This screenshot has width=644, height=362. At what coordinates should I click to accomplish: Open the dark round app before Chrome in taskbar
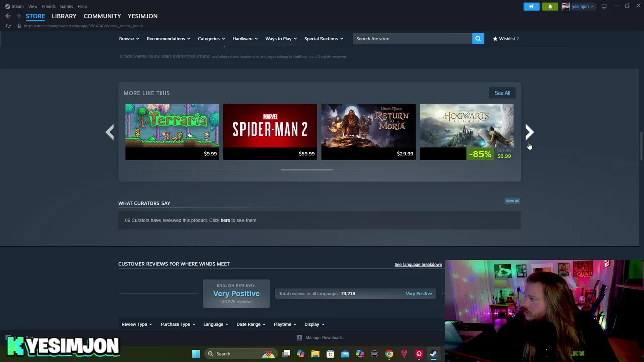tap(374, 354)
